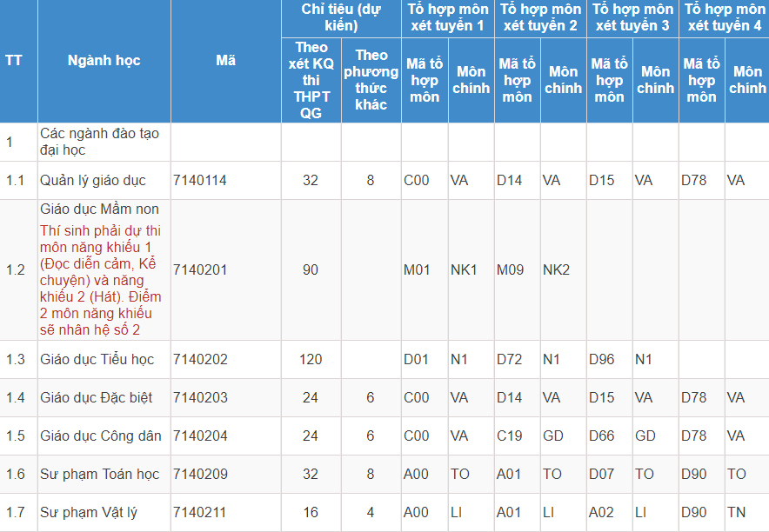Select the "Chỉ tiêu (dự kiến)" header cell
Image resolution: width=769 pixels, height=532 pixels.
click(341, 17)
